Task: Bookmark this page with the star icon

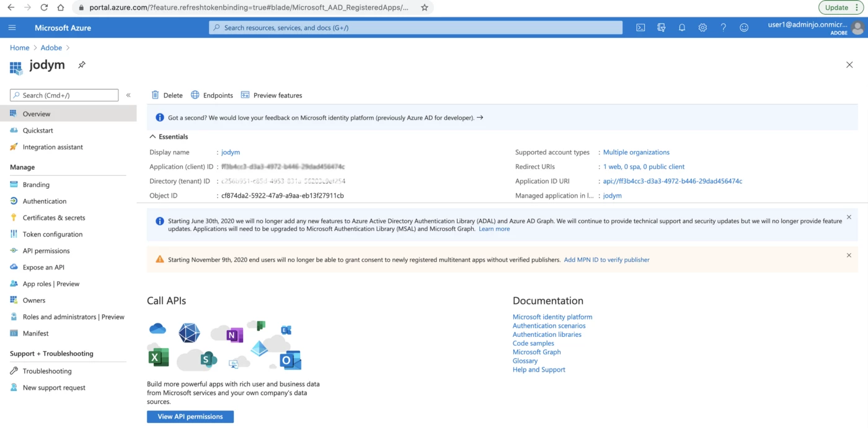Action: pyautogui.click(x=425, y=7)
